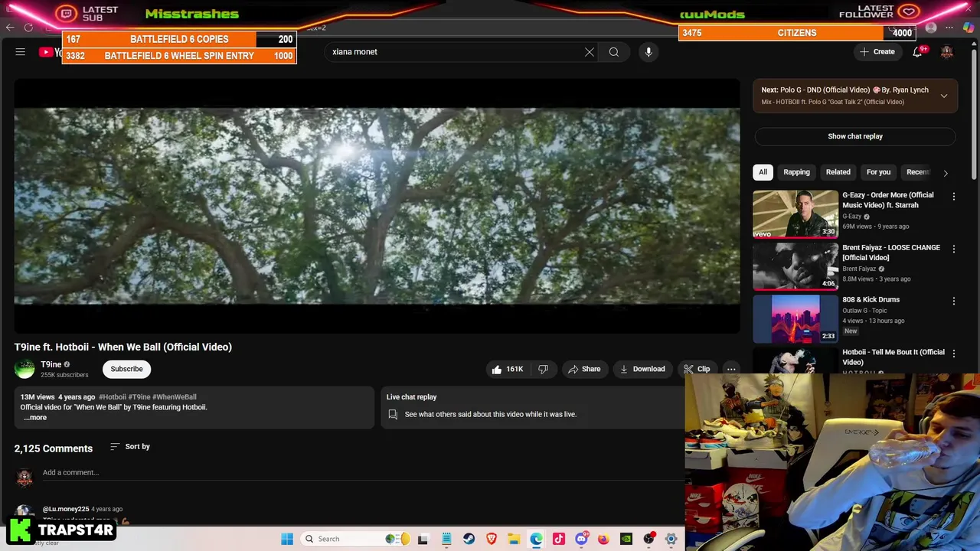980x551 pixels.
Task: Open Steam from the taskbar
Action: click(x=469, y=539)
